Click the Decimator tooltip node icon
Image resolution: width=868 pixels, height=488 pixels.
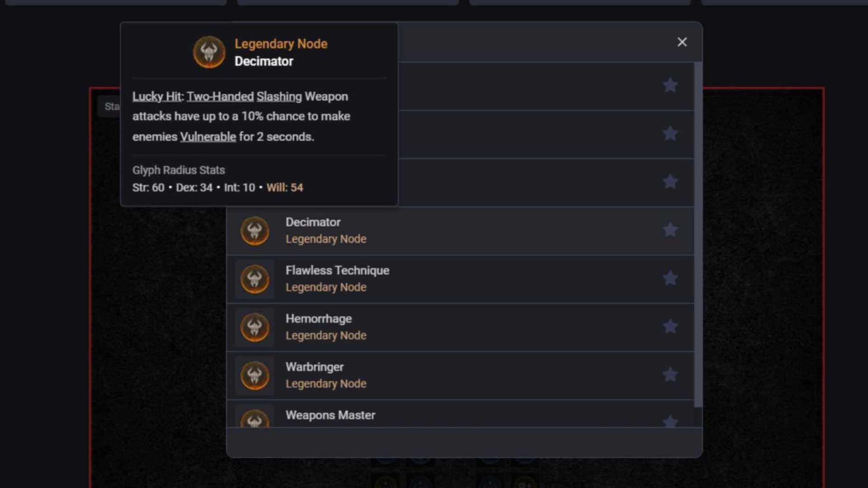pos(210,52)
